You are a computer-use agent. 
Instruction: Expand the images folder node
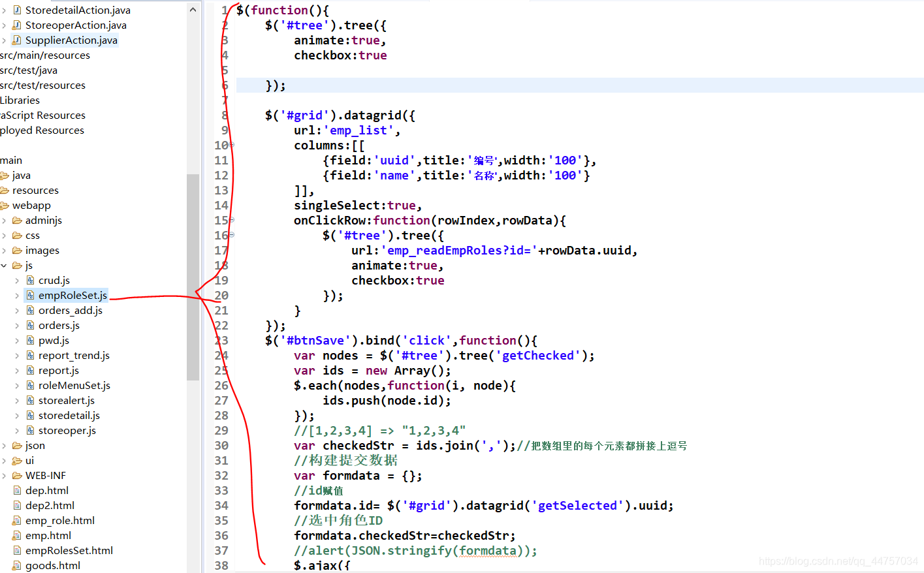tap(4, 250)
